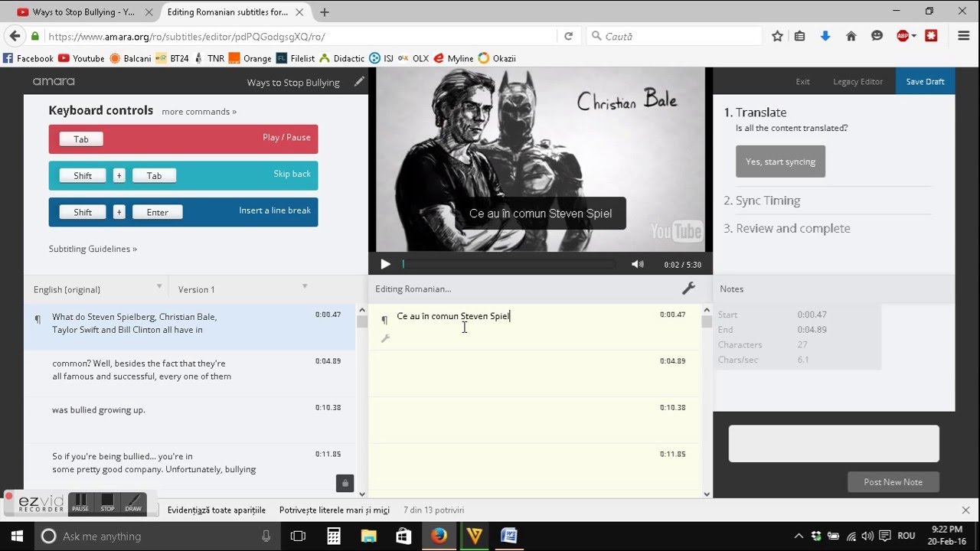Open the Sync Timing step
Screen dimensions: 980x551
(x=762, y=201)
